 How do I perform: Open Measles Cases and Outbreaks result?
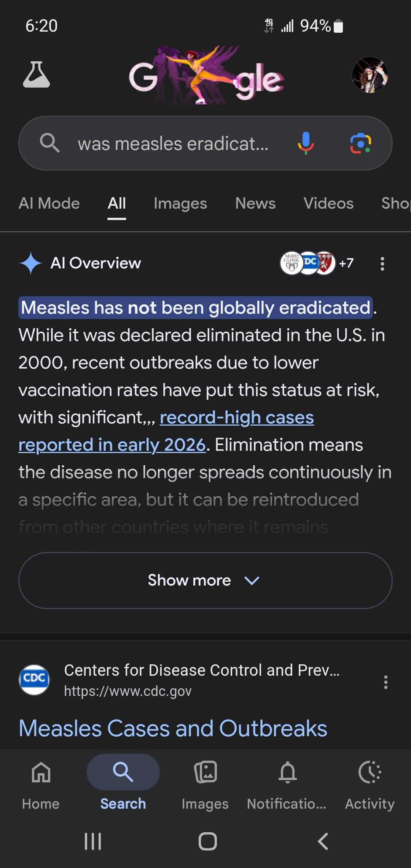(x=173, y=728)
